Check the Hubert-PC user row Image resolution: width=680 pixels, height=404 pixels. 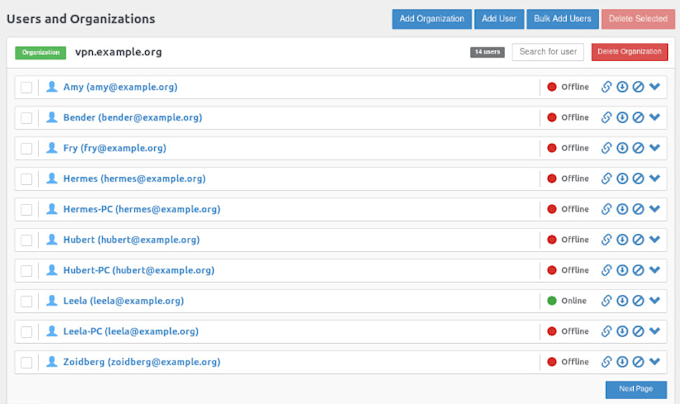pos(26,271)
